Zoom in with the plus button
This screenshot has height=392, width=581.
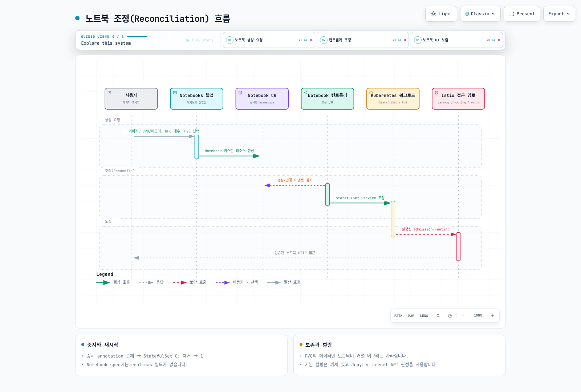[492, 316]
